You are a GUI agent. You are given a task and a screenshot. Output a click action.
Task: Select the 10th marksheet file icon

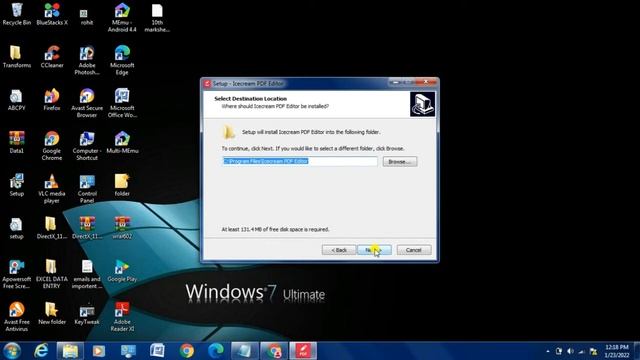click(157, 18)
